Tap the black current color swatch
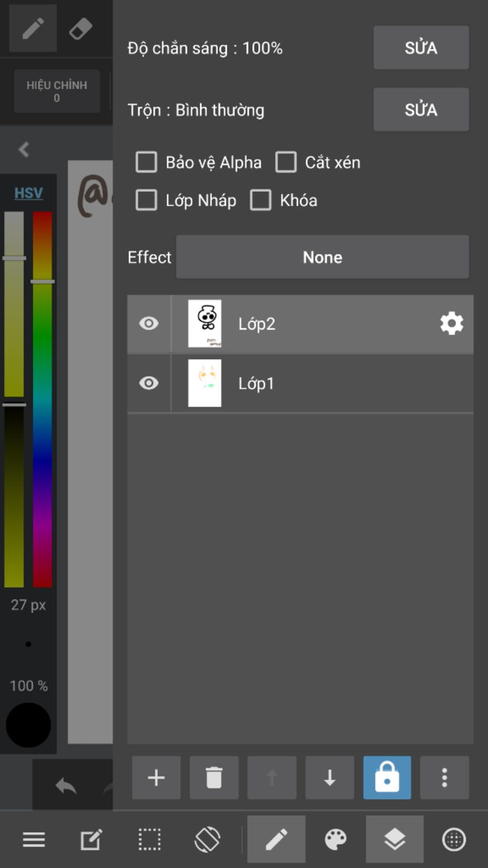This screenshot has width=488, height=868. (x=28, y=725)
